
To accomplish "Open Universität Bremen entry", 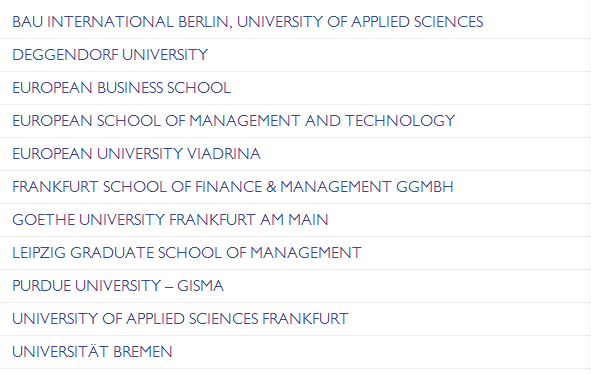I will pyautogui.click(x=92, y=351).
